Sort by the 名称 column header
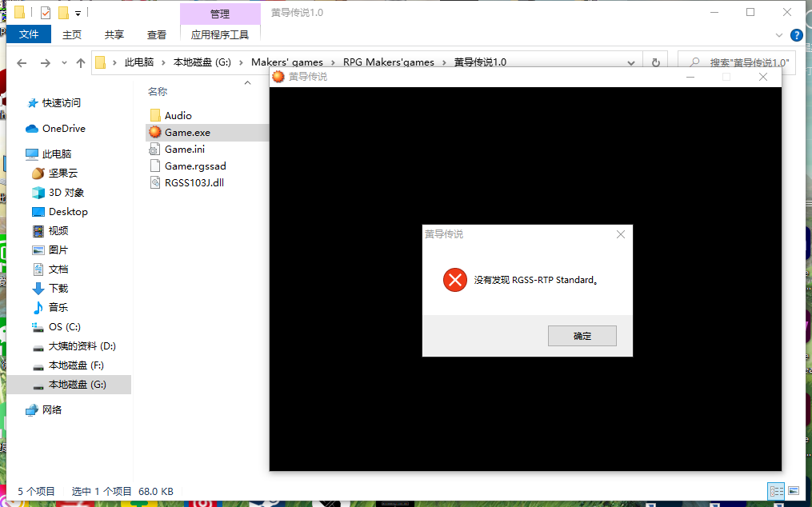This screenshot has width=812, height=507. click(158, 92)
